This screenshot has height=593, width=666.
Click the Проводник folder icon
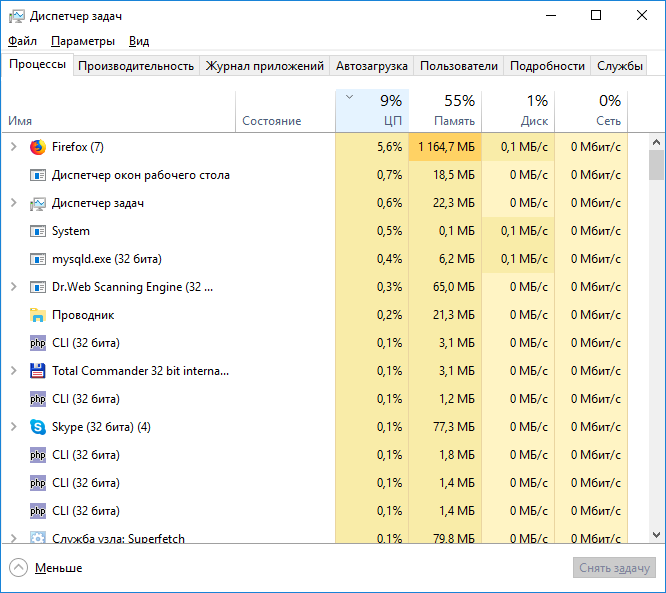click(38, 315)
